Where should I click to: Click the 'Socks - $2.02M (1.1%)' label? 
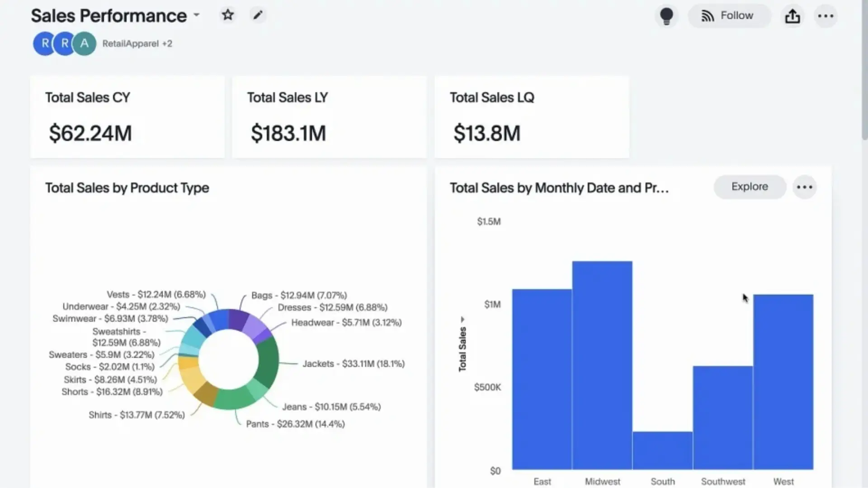point(110,367)
